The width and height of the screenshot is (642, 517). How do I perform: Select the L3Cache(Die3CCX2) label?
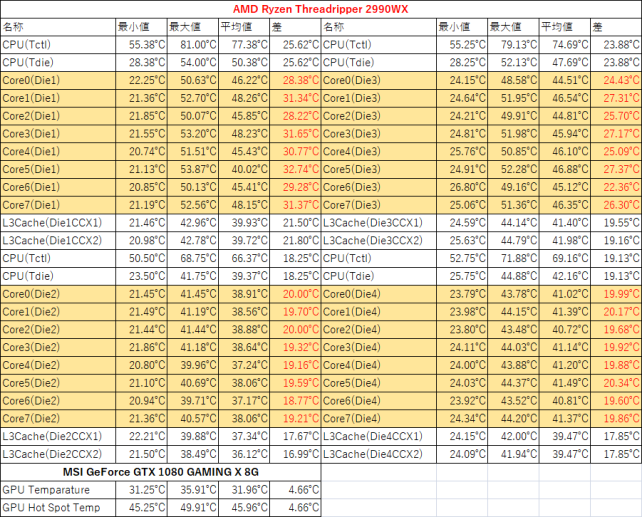point(379,241)
